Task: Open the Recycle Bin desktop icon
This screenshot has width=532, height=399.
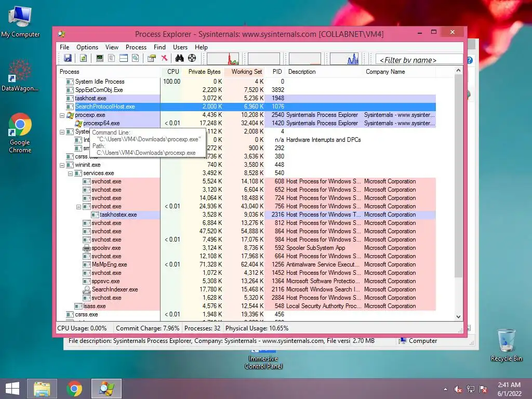Action: 506,345
